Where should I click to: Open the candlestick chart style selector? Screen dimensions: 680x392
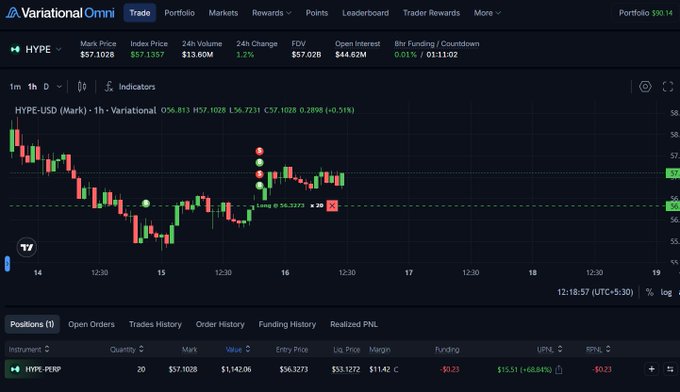pyautogui.click(x=82, y=87)
